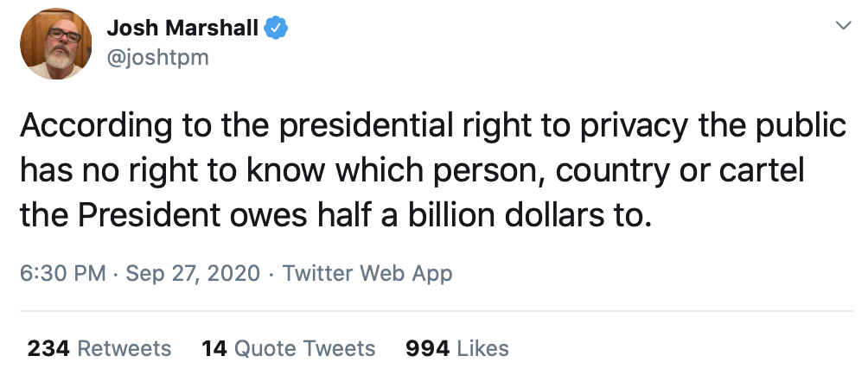
Task: Click the blue verified badge icon
Action: 276,29
